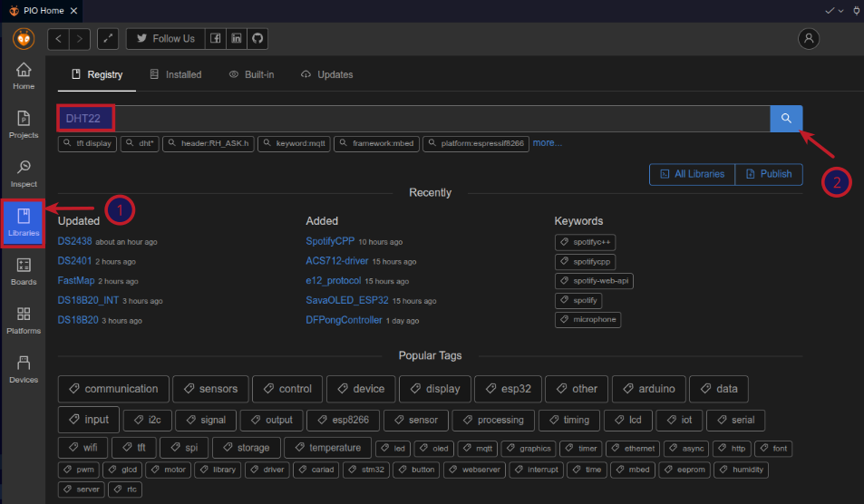This screenshot has width=864, height=504.
Task: Click the 'spotifyc++' keyword tag
Action: coord(585,242)
